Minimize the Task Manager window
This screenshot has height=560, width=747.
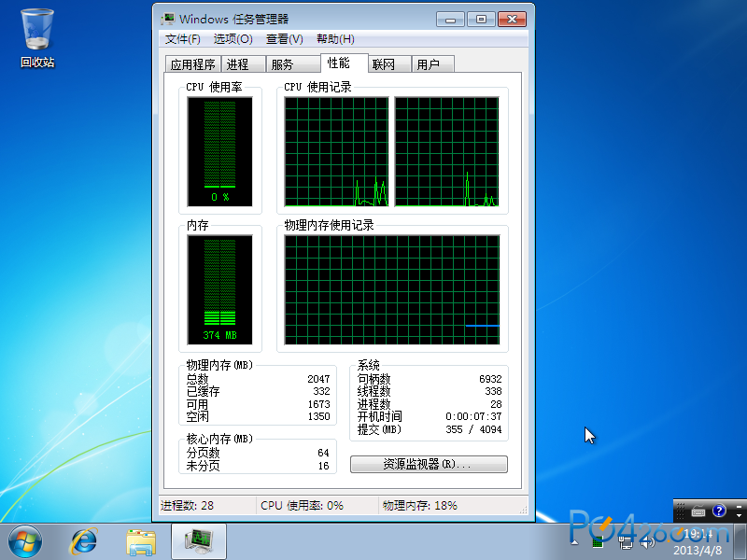point(450,20)
